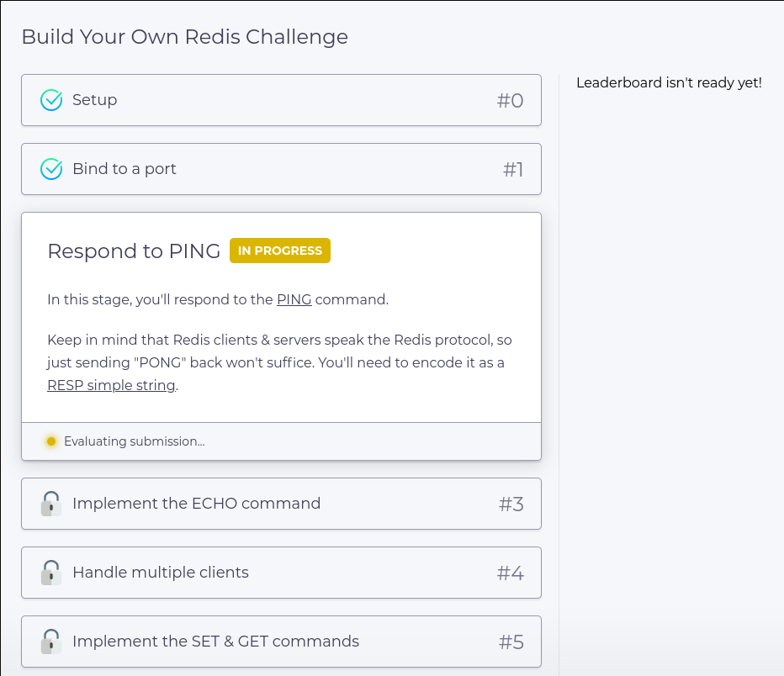Expand the Implement the ECHO command stage
784x676 pixels.
click(x=282, y=504)
